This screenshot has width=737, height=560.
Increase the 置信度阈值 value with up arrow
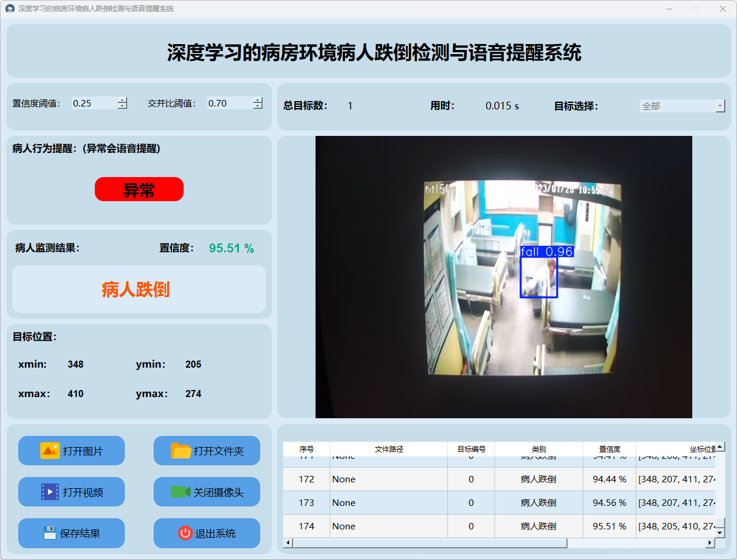122,100
